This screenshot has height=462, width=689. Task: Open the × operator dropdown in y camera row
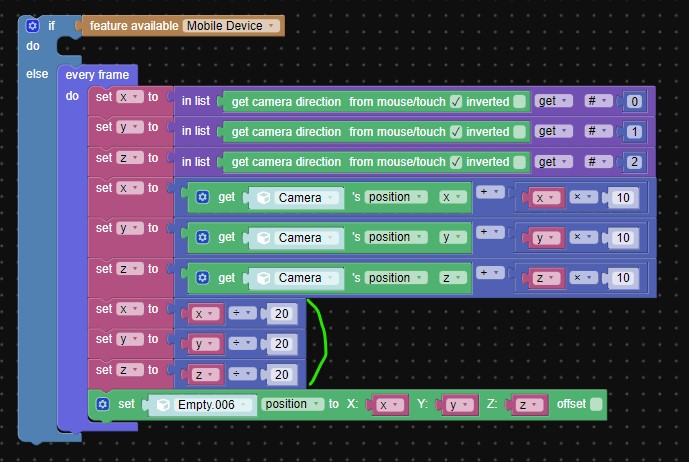(x=584, y=237)
